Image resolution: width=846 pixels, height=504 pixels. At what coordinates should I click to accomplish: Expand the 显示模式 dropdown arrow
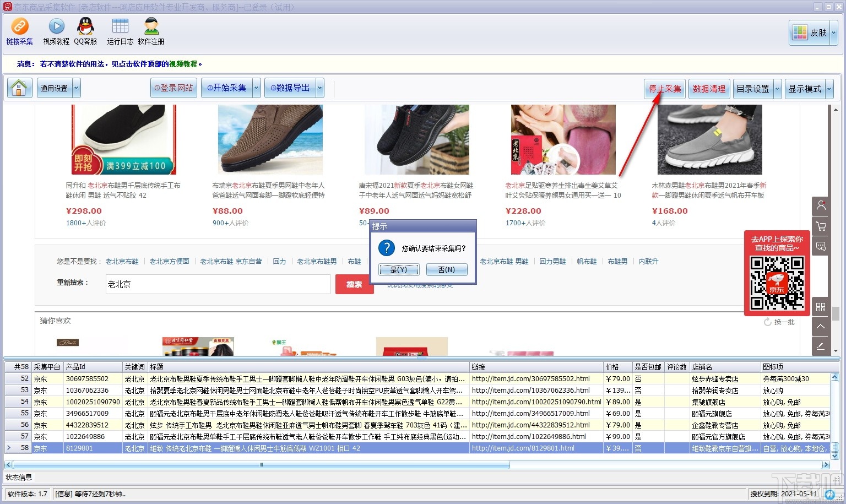click(x=829, y=89)
